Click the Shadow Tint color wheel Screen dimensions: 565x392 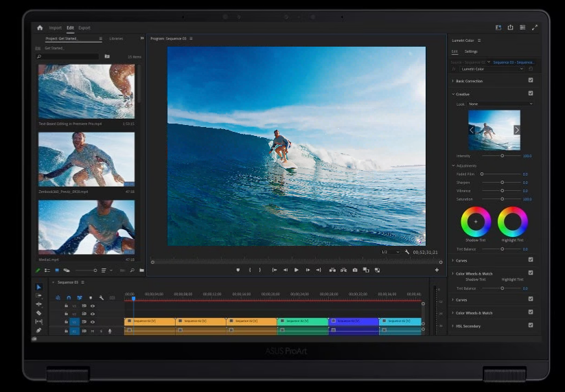pyautogui.click(x=475, y=222)
